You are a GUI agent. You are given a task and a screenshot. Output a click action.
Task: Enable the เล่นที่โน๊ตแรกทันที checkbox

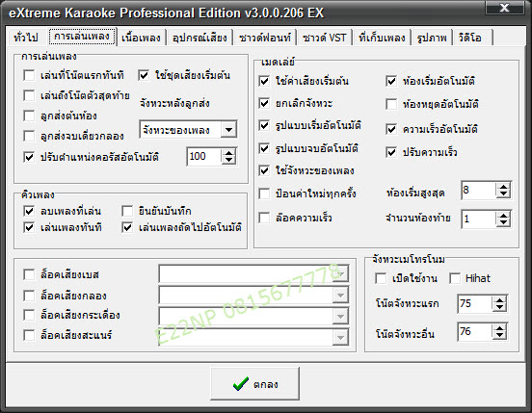click(x=29, y=75)
